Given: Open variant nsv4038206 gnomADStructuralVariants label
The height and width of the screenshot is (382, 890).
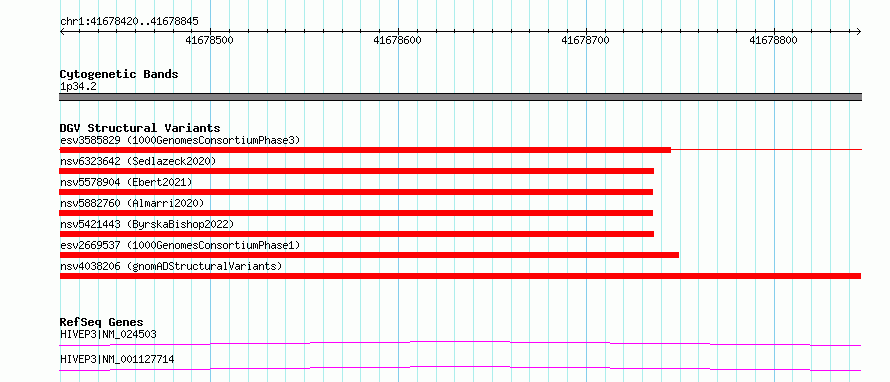Looking at the screenshot, I should point(171,266).
